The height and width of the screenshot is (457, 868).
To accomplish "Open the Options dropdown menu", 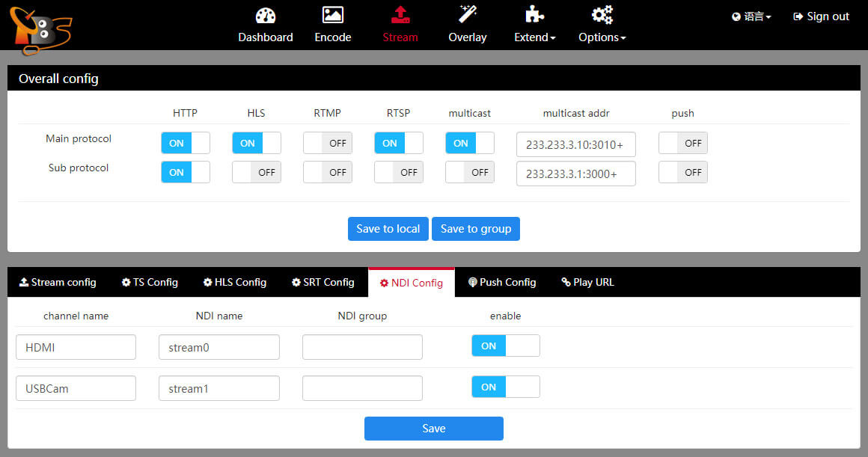I will tap(602, 37).
